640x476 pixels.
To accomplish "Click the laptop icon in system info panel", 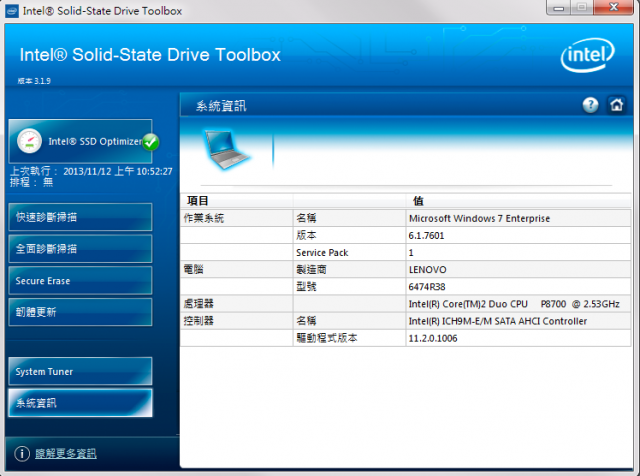I will coord(225,150).
